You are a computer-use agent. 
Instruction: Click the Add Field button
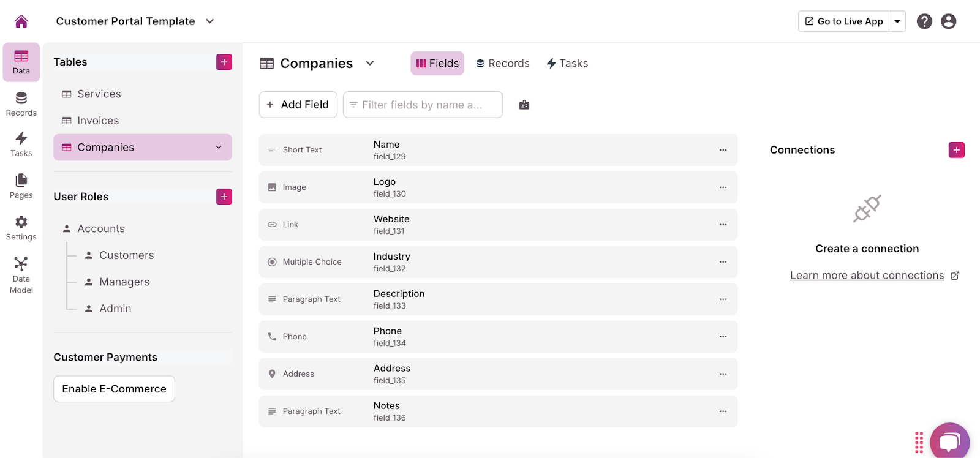pyautogui.click(x=298, y=105)
